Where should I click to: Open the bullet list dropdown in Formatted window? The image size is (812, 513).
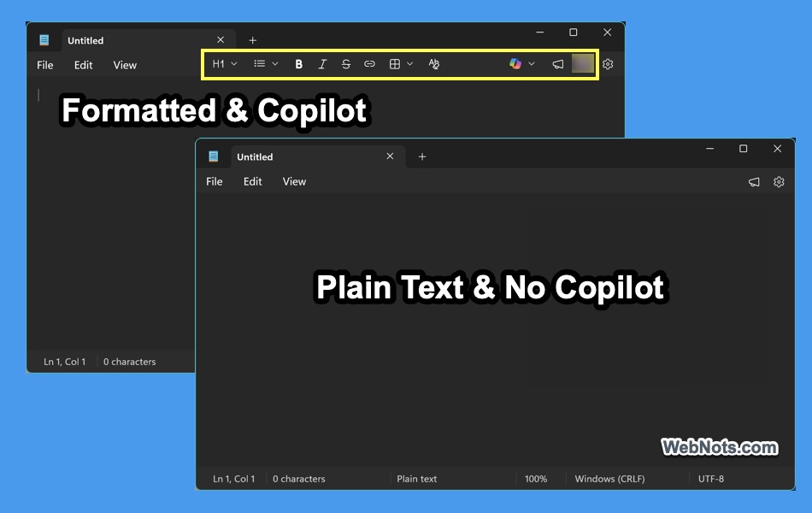[x=266, y=64]
